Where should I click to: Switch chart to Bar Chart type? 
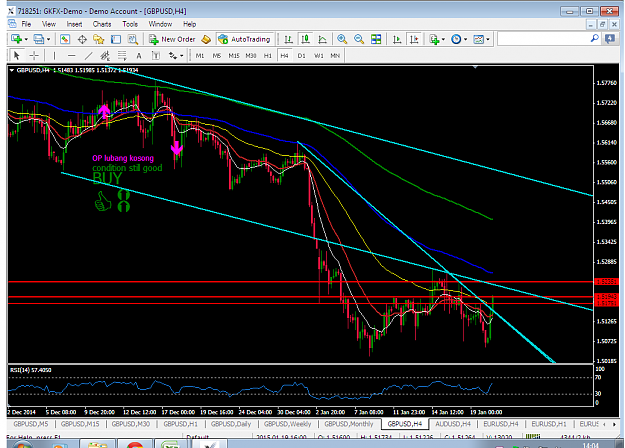(x=288, y=39)
